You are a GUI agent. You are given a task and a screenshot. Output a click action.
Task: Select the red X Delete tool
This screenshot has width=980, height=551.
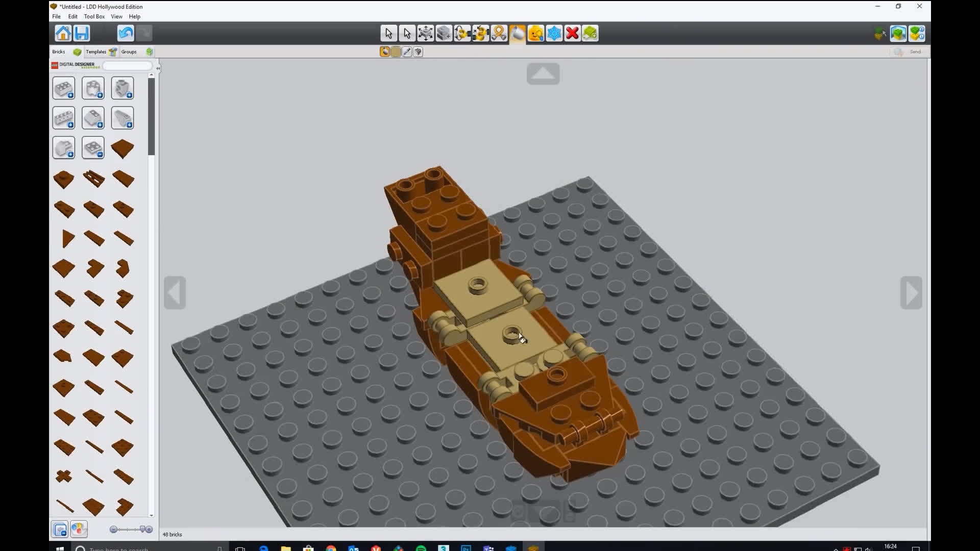572,34
